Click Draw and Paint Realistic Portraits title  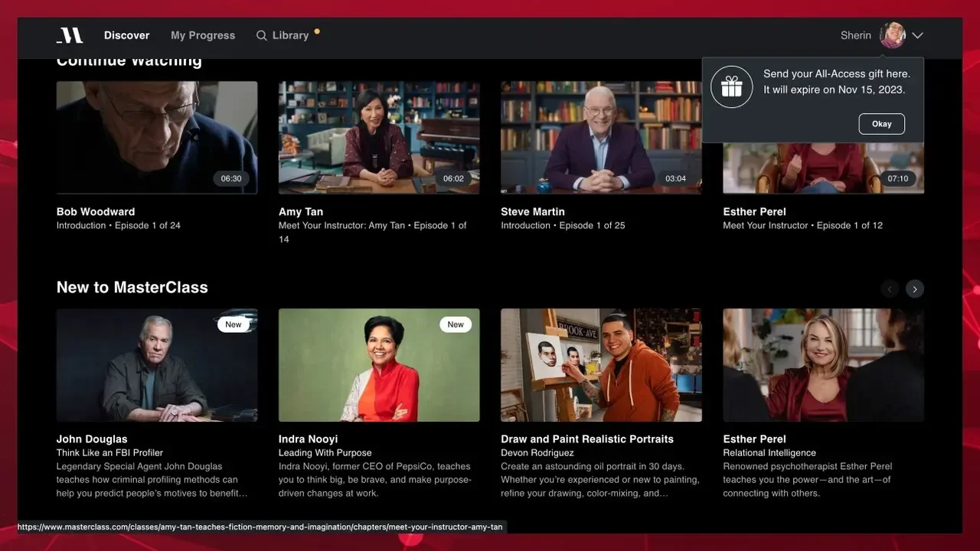(587, 439)
